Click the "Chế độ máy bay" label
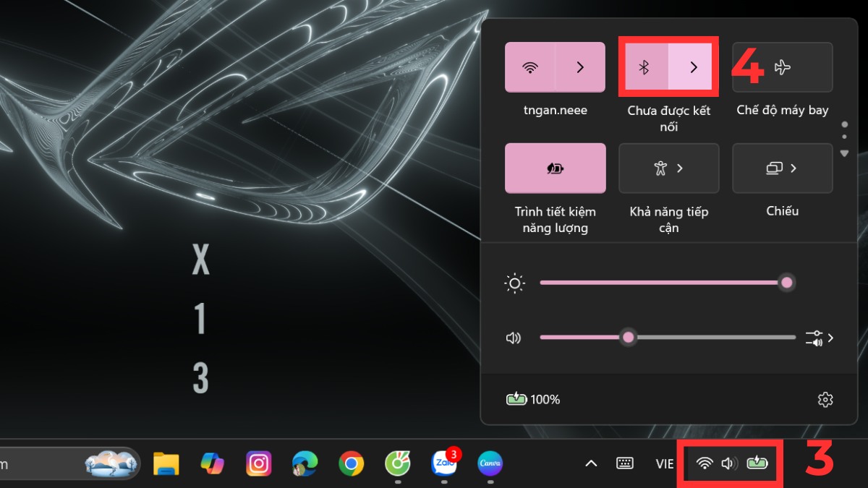The image size is (868, 488). pyautogui.click(x=783, y=111)
